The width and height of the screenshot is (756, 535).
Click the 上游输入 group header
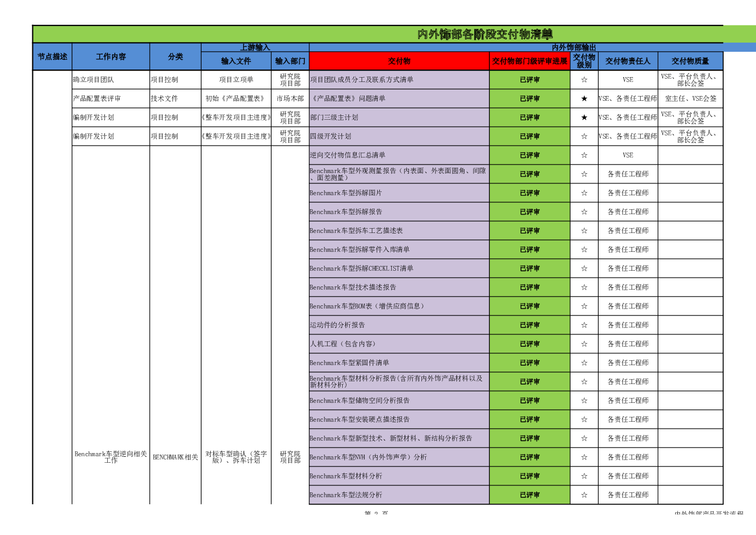255,47
